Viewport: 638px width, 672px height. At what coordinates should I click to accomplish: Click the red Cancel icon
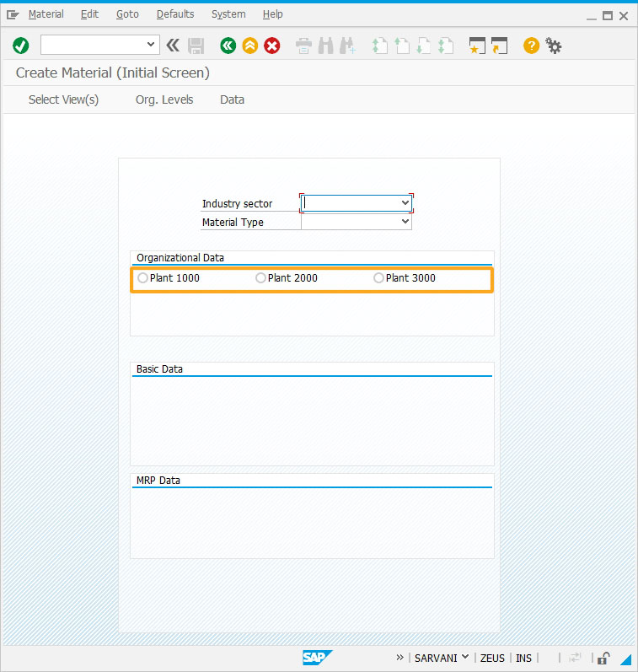(271, 46)
